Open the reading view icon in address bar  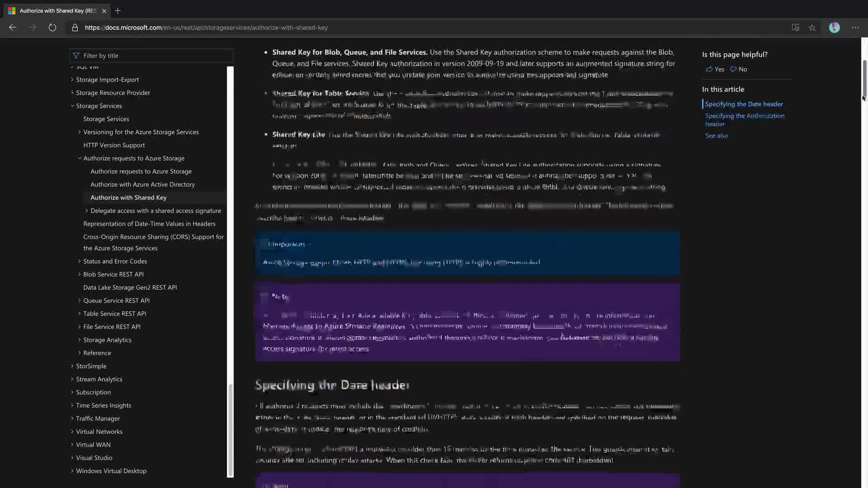coord(796,28)
